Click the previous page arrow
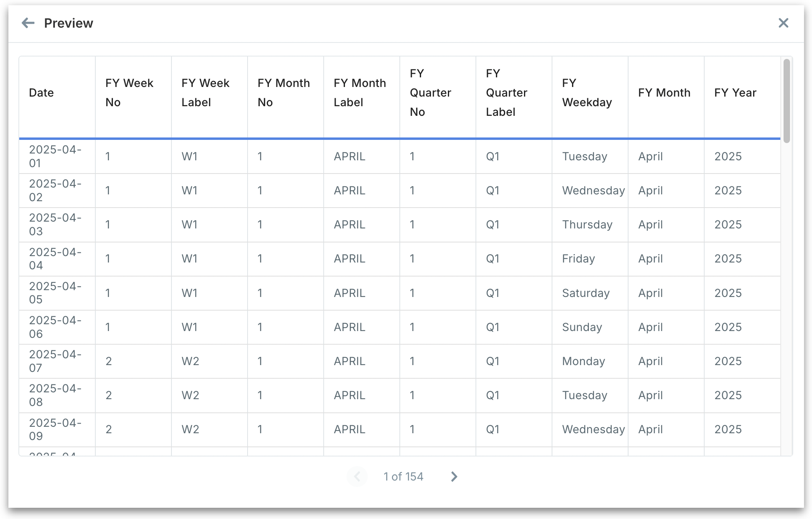 click(x=357, y=477)
